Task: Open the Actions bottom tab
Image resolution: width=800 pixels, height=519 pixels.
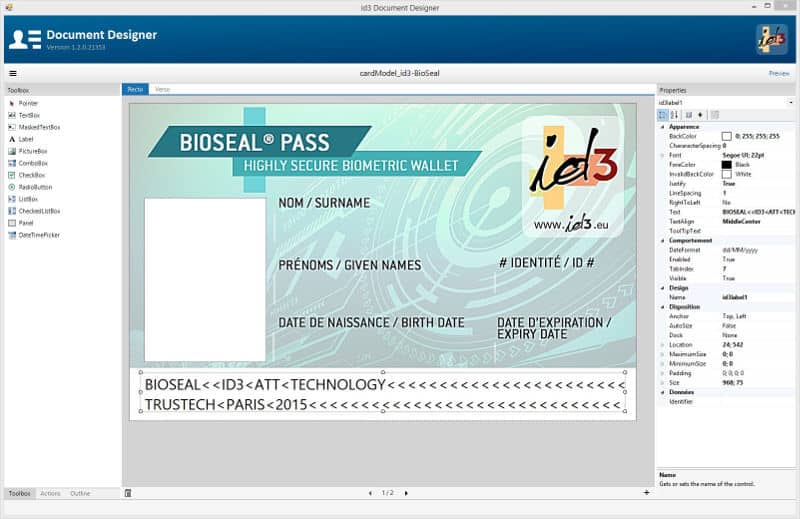Action: coord(50,493)
